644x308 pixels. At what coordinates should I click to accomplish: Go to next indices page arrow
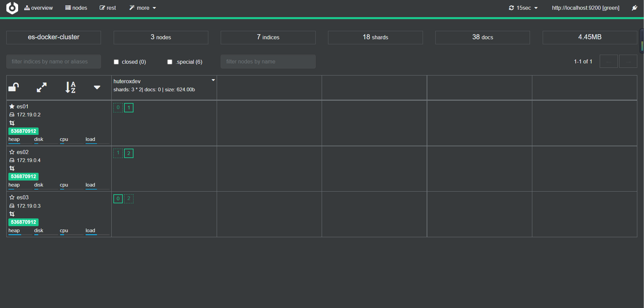[628, 61]
